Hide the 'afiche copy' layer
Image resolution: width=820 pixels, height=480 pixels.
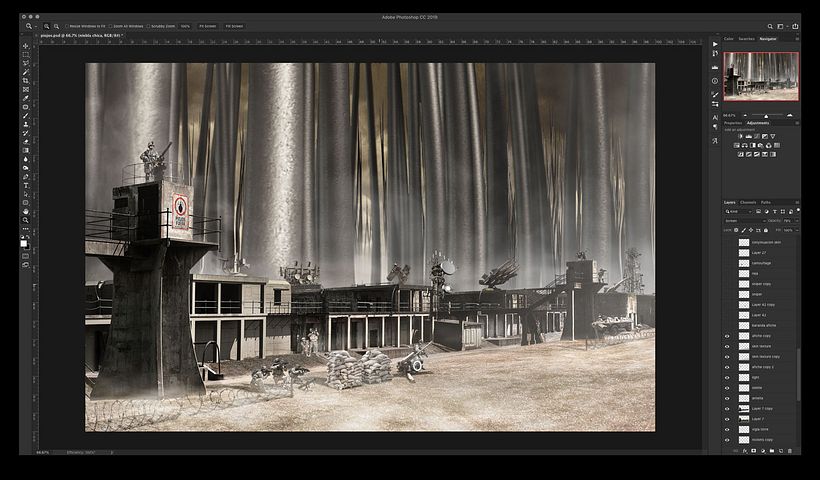click(x=727, y=336)
